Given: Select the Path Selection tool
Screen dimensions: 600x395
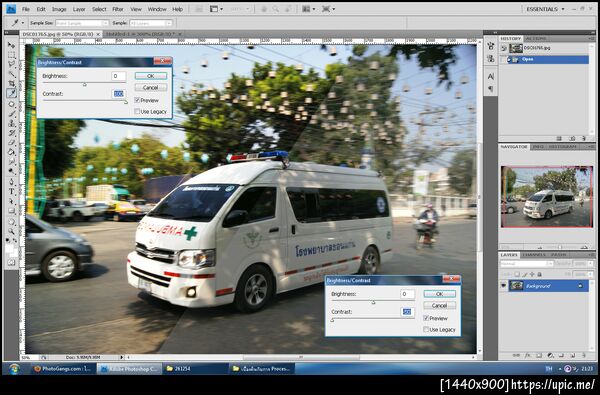Looking at the screenshot, I should pos(11,202).
